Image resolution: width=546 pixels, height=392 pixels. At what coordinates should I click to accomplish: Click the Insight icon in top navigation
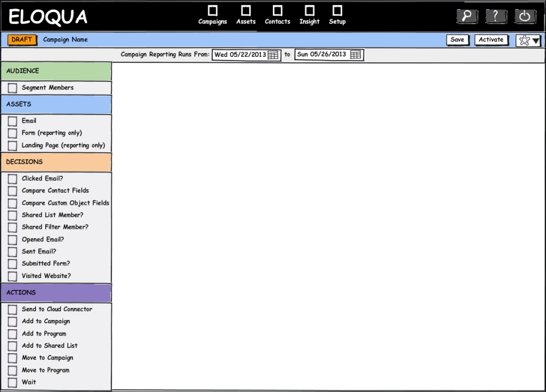pyautogui.click(x=310, y=10)
